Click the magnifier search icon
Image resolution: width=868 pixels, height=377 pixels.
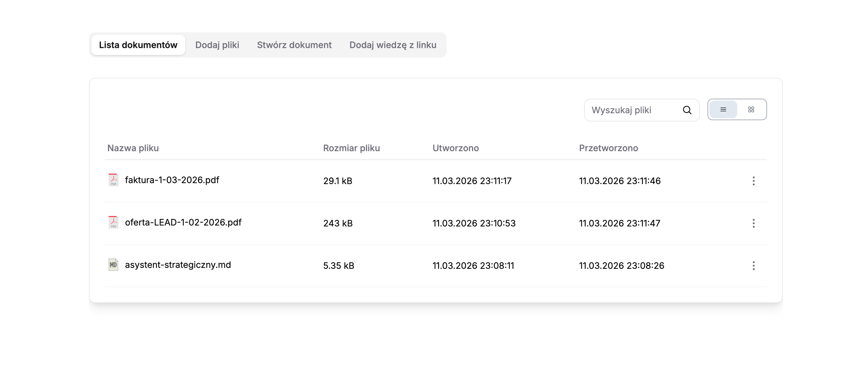tap(687, 110)
